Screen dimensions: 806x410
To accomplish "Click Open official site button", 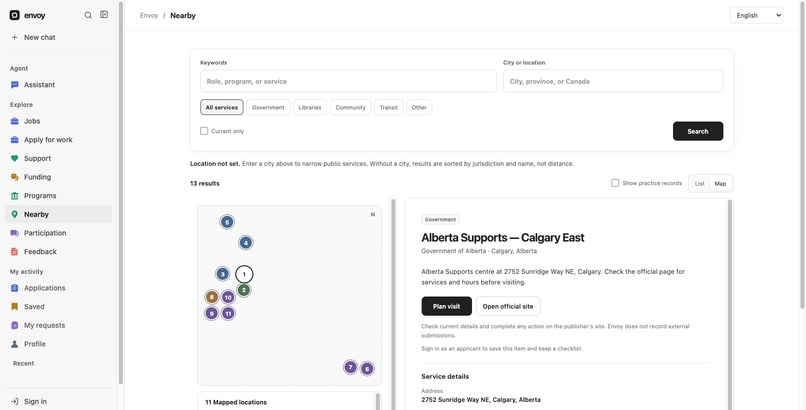I will [x=508, y=306].
